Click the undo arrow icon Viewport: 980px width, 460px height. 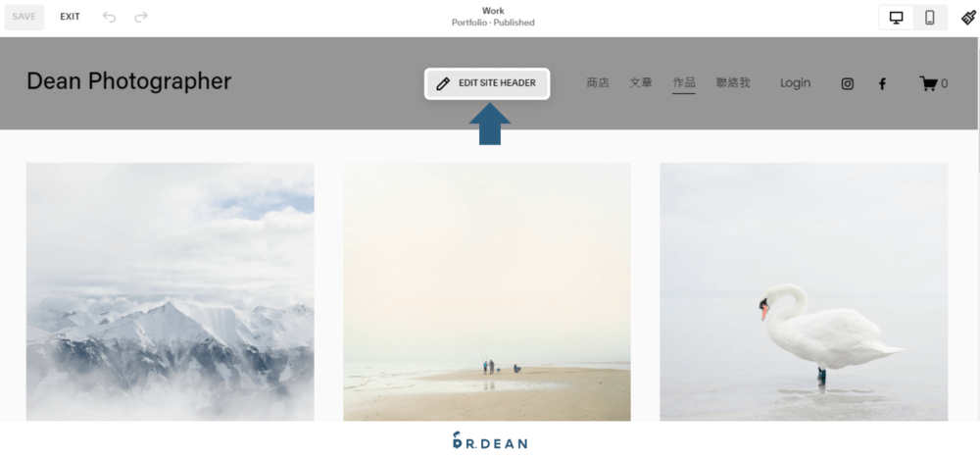110,17
